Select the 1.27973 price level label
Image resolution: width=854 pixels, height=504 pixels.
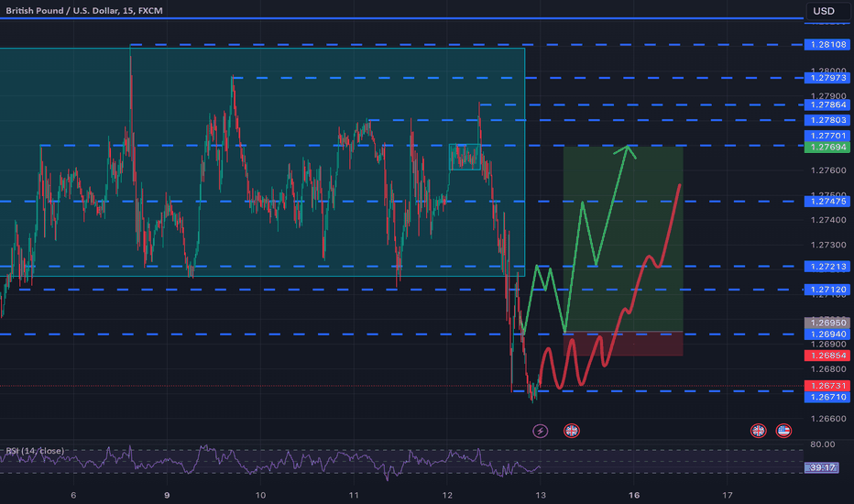(x=827, y=78)
